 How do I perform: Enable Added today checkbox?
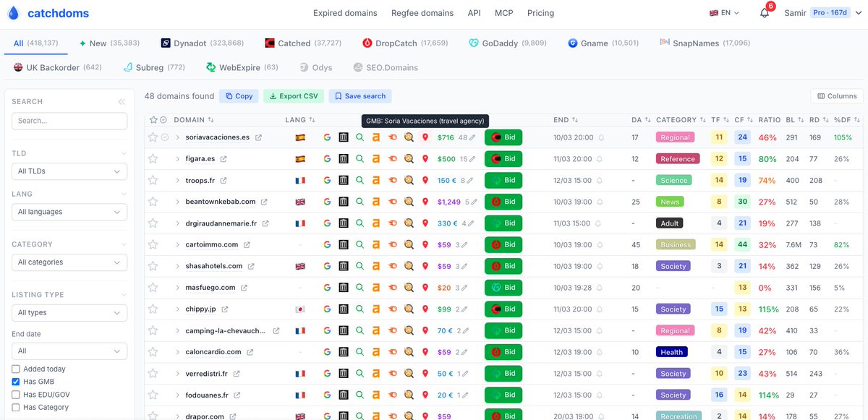point(16,369)
